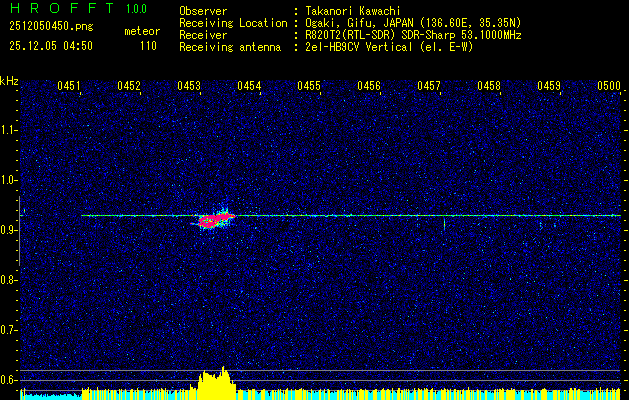Click the 0452 time marker

point(129,86)
